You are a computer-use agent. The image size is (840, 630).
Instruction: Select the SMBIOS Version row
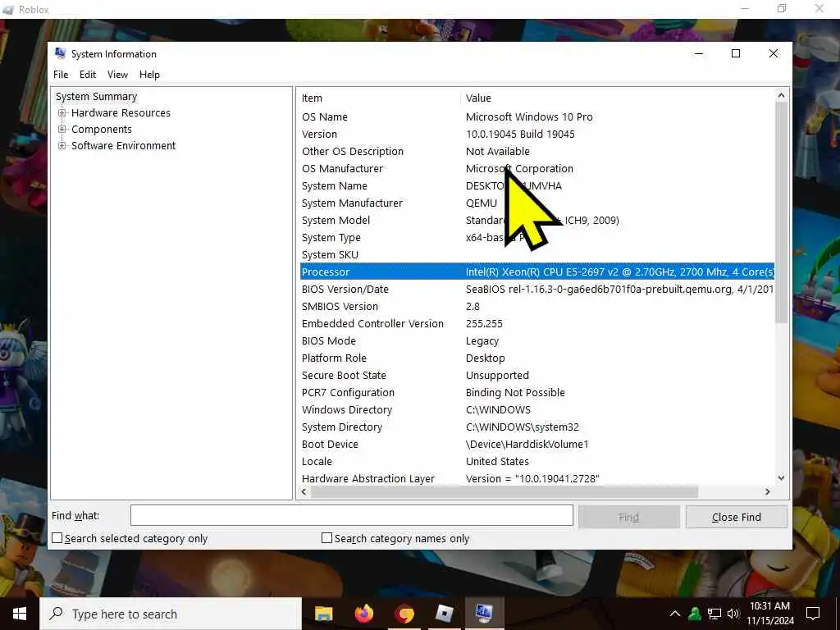click(537, 307)
